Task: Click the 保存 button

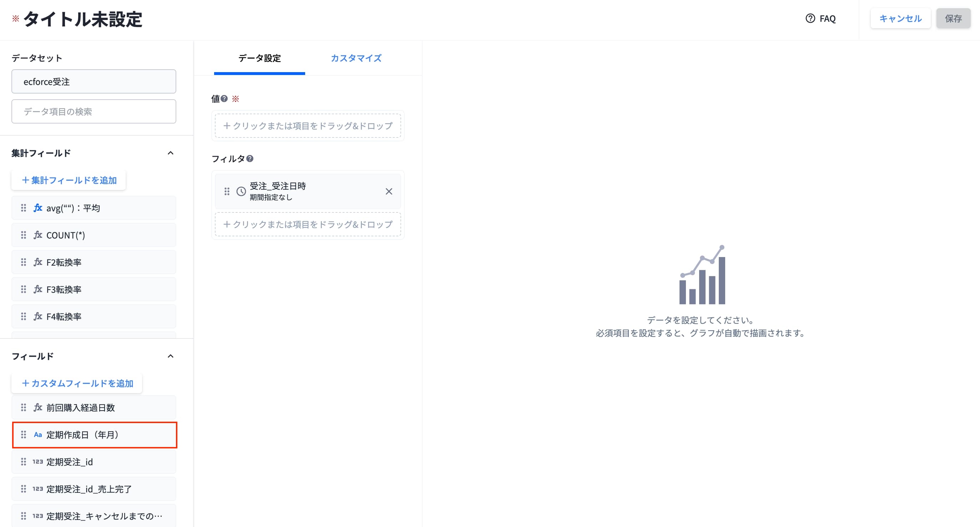Action: pyautogui.click(x=953, y=18)
